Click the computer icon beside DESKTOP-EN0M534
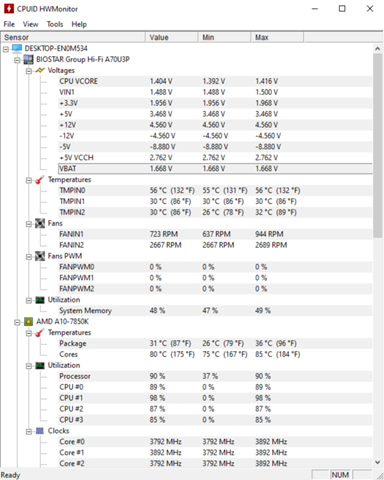Viewport: 384px width, 480px height. tap(17, 48)
